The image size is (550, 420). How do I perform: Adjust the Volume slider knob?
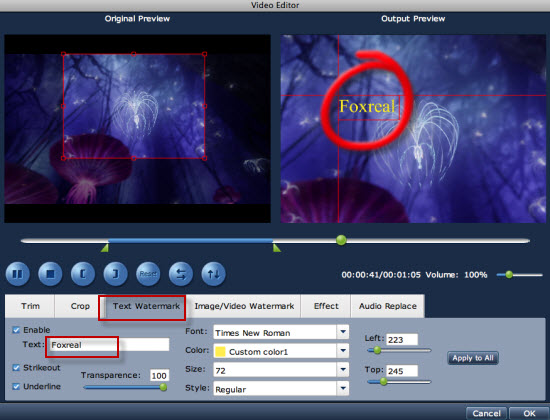point(509,275)
